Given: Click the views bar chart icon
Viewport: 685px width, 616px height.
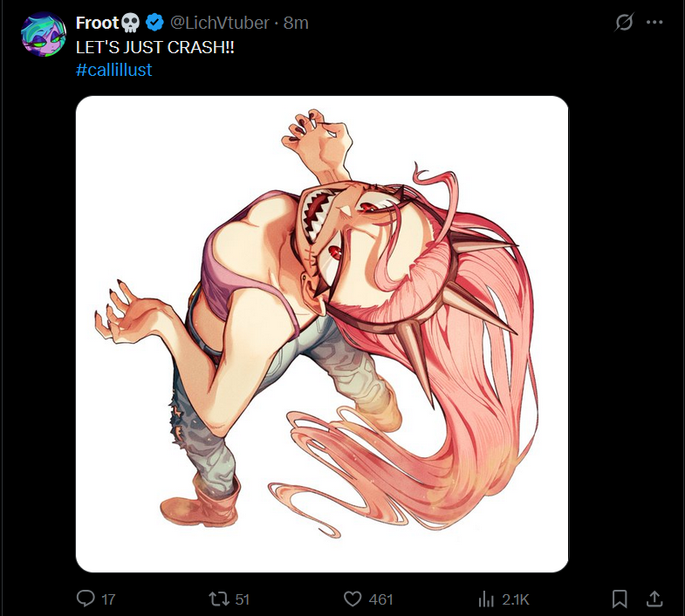Looking at the screenshot, I should (x=486, y=599).
